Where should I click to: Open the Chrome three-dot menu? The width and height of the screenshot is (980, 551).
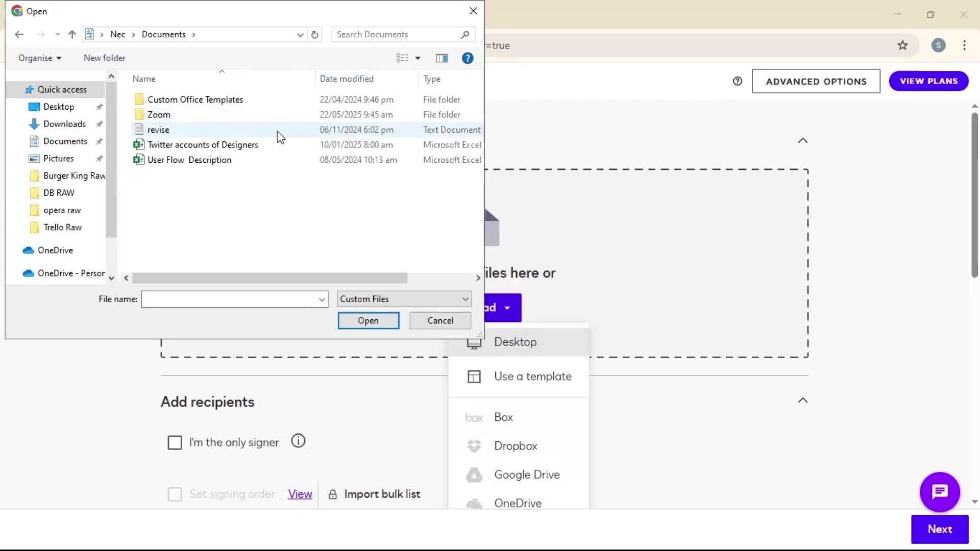pyautogui.click(x=964, y=45)
